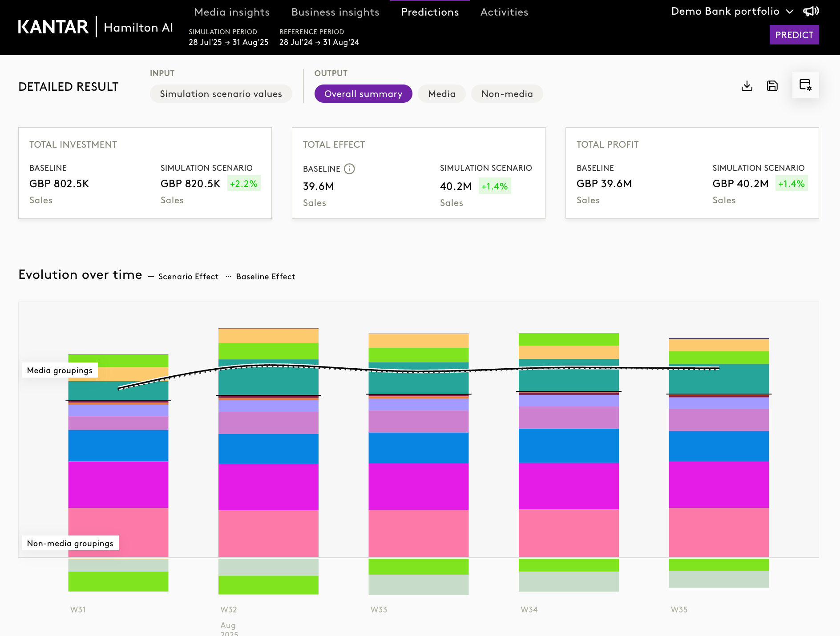This screenshot has height=636, width=840.
Task: Click the W33 axis label
Action: coord(379,609)
